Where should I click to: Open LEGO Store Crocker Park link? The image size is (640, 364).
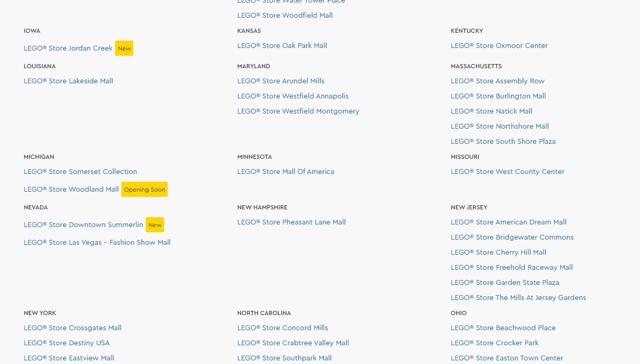click(495, 343)
